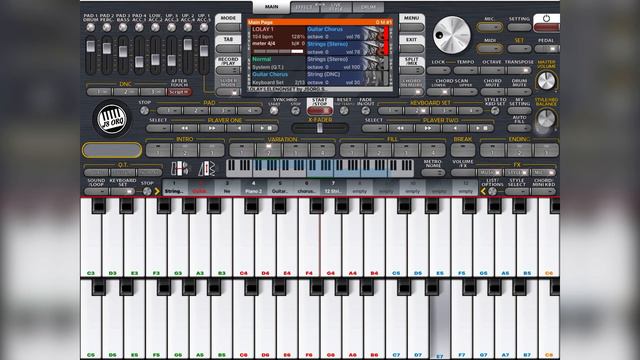Click the UP. 2 ACC 4 volume fader
Image resolution: width=640 pixels, height=360 pixels.
click(x=187, y=44)
